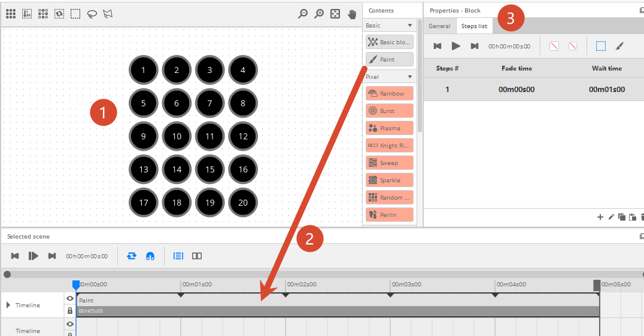Click the zoom in magnifier icon
This screenshot has height=336, width=644.
319,13
